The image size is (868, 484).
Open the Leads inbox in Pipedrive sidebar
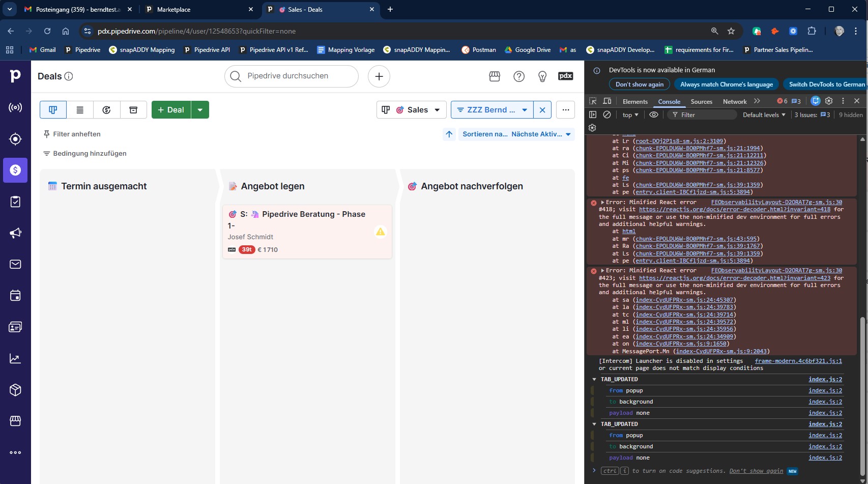15,138
